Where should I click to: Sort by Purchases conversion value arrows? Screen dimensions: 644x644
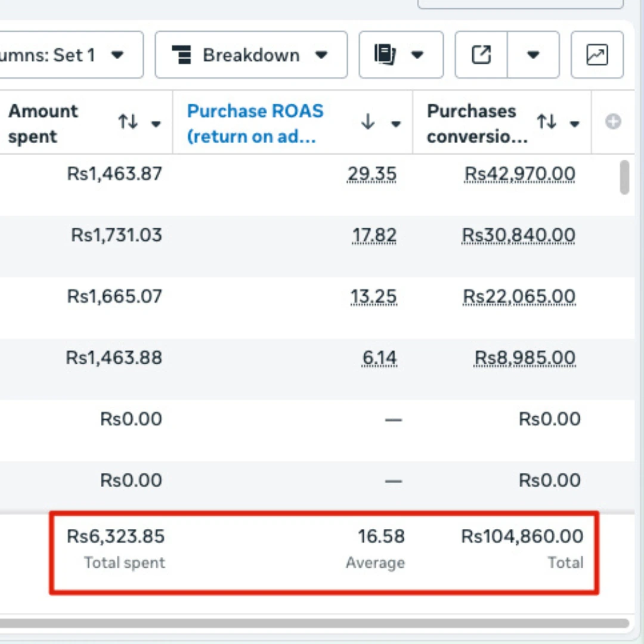[546, 123]
